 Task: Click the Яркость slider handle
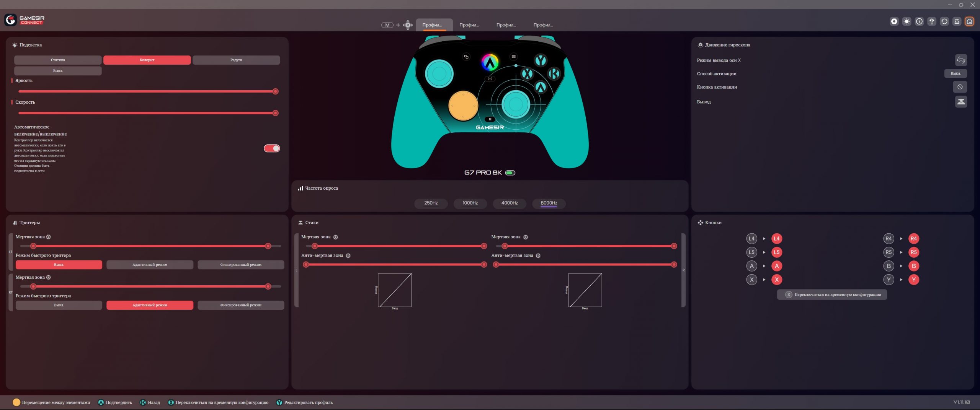(275, 91)
